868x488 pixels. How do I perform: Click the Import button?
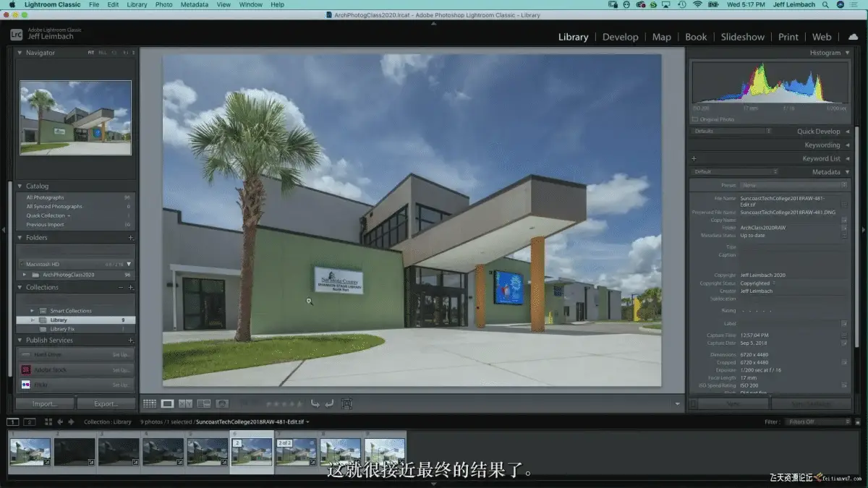(x=44, y=403)
